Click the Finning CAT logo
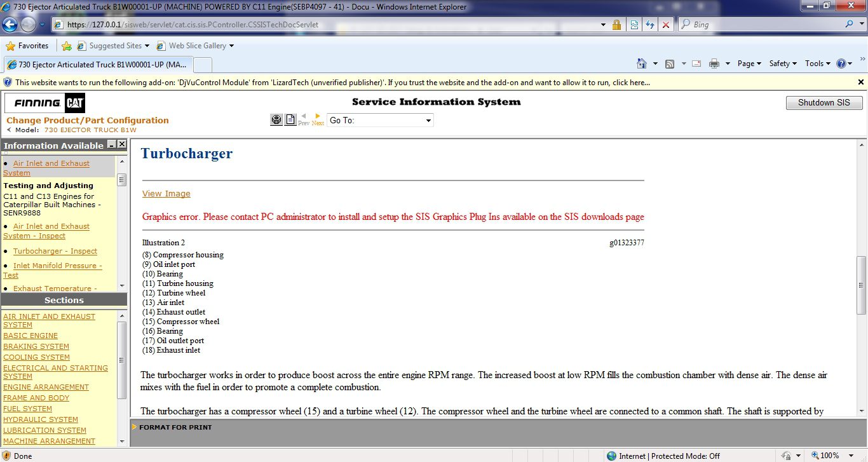Viewport: 868px width, 462px height. (44, 103)
